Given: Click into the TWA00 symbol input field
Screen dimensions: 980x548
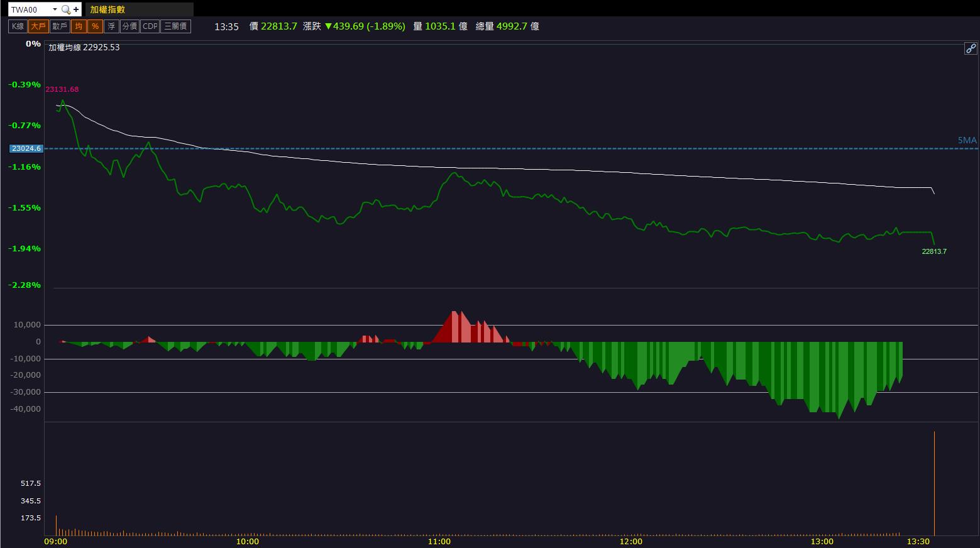Looking at the screenshot, I should coord(29,9).
